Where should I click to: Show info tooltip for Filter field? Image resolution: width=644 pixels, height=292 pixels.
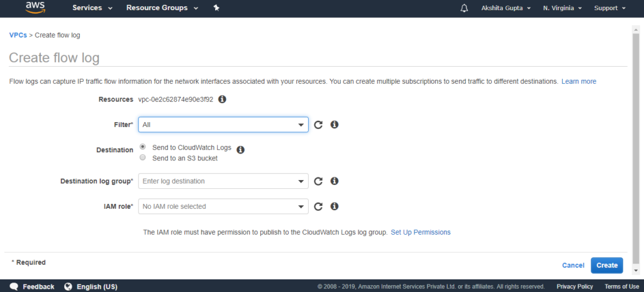[x=335, y=124]
